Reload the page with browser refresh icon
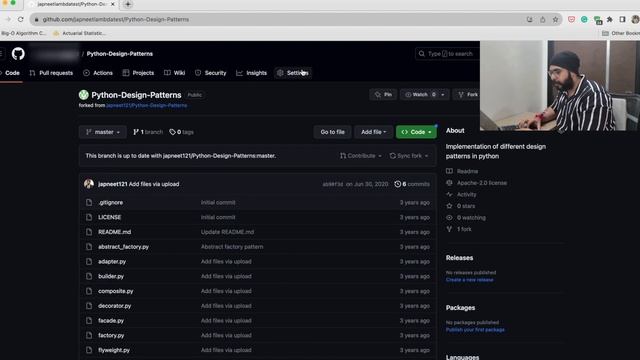 21,19
